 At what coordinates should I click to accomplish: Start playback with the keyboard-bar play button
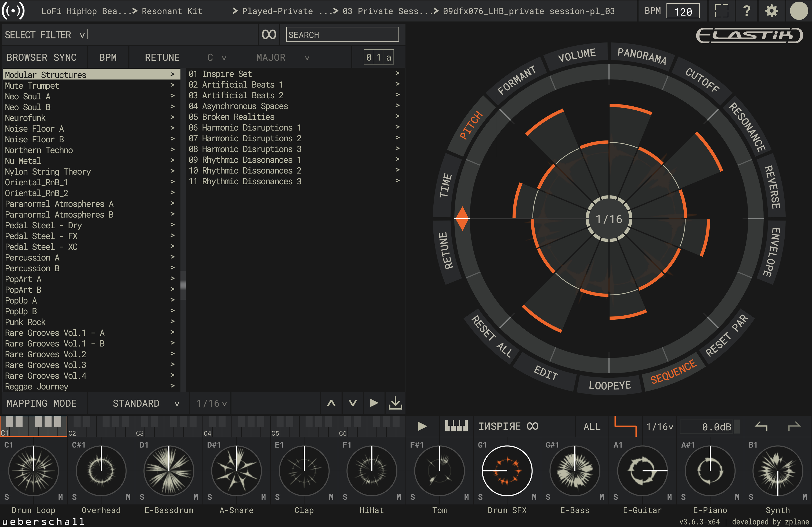click(x=422, y=426)
